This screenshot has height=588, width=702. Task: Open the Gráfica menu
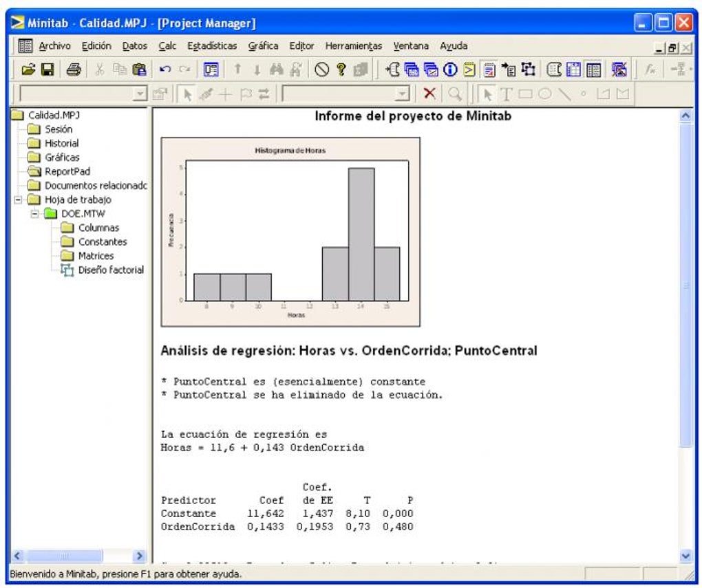tap(263, 46)
